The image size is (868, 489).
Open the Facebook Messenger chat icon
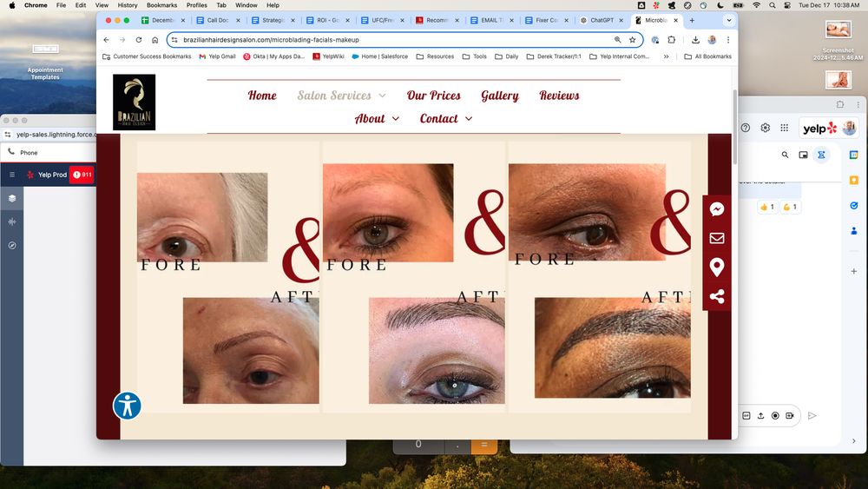click(x=716, y=209)
